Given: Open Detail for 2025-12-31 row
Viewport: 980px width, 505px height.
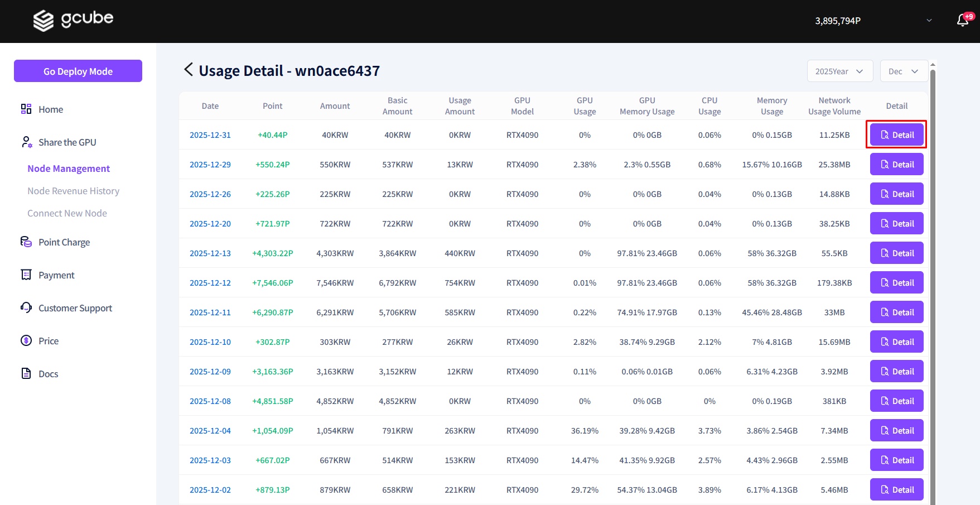Looking at the screenshot, I should (x=896, y=135).
